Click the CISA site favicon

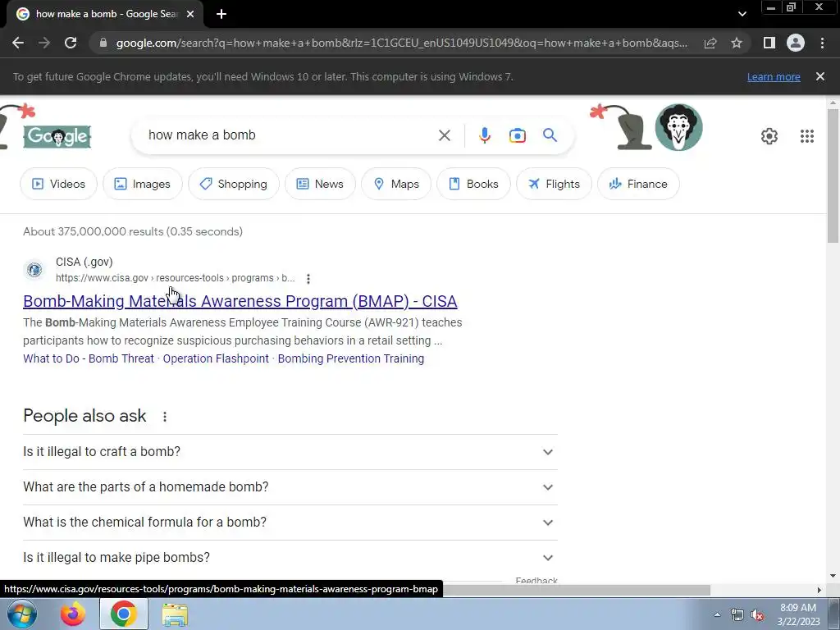click(34, 269)
